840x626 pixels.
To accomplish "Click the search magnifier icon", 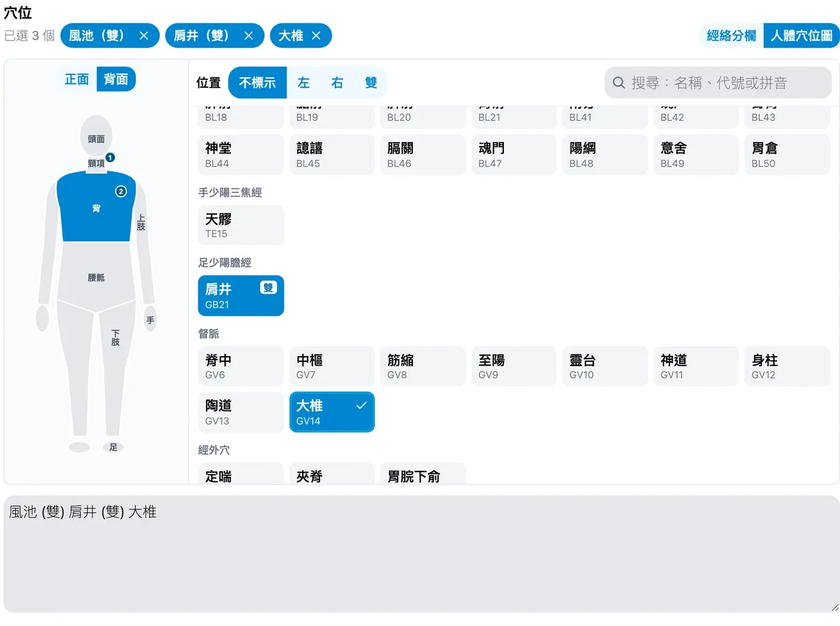I will pyautogui.click(x=619, y=83).
